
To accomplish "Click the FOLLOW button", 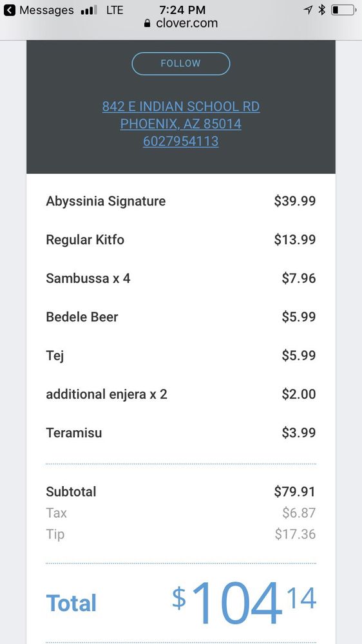I will 181,64.
